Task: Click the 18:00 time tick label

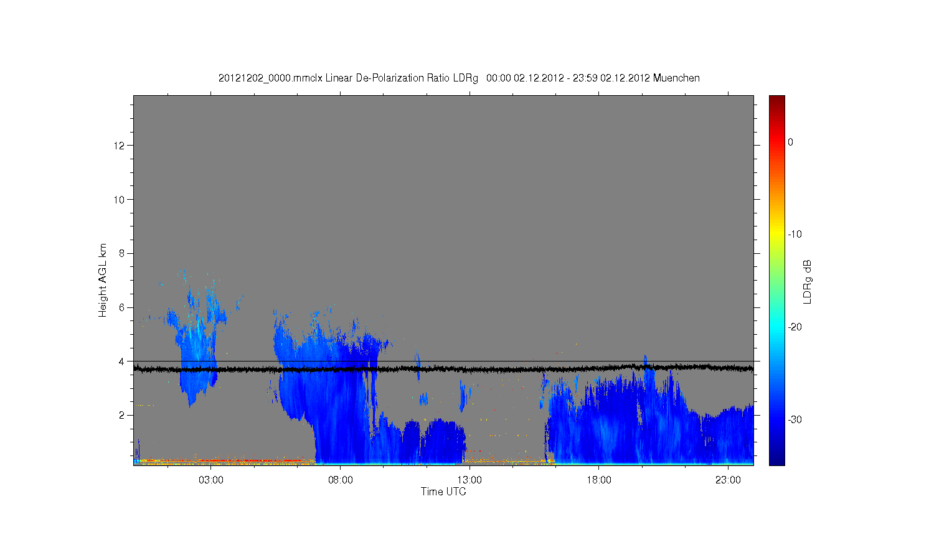Action: coord(599,480)
